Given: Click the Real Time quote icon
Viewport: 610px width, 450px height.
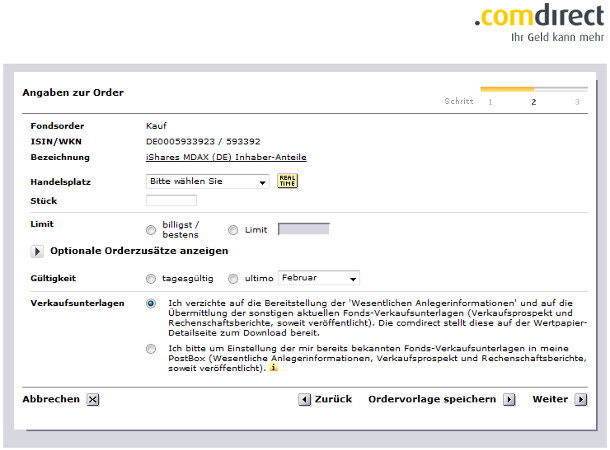Looking at the screenshot, I should (288, 181).
